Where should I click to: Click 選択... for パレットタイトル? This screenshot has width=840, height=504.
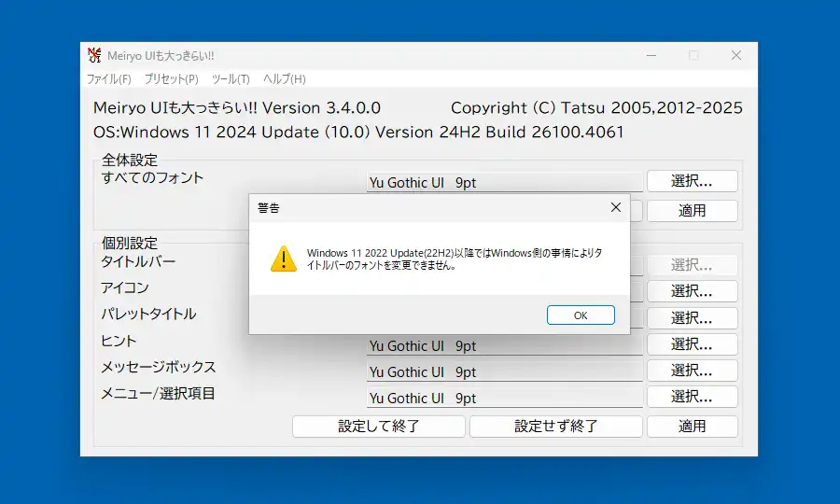(693, 318)
